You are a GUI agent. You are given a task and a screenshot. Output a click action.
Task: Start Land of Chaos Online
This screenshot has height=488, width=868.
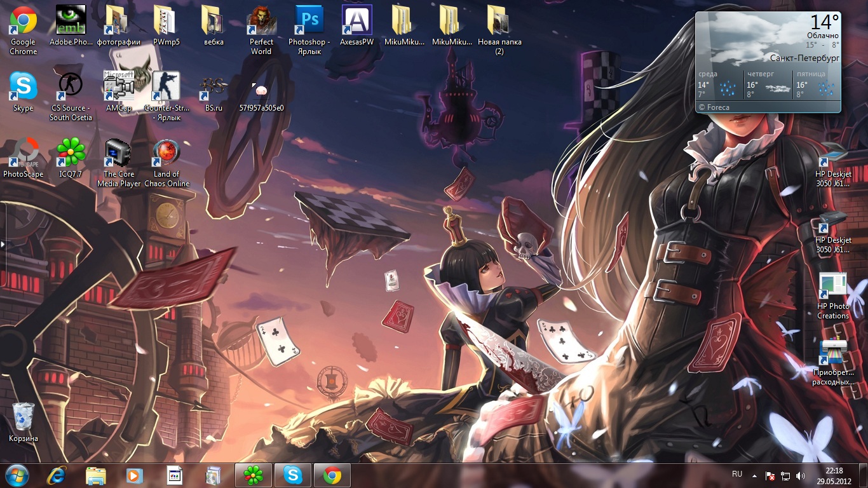pos(166,162)
